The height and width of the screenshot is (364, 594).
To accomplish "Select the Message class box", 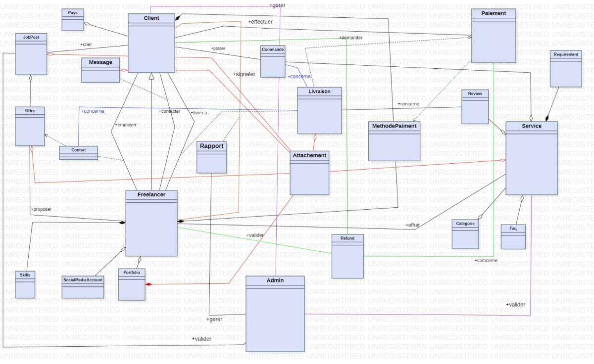I will (100, 70).
